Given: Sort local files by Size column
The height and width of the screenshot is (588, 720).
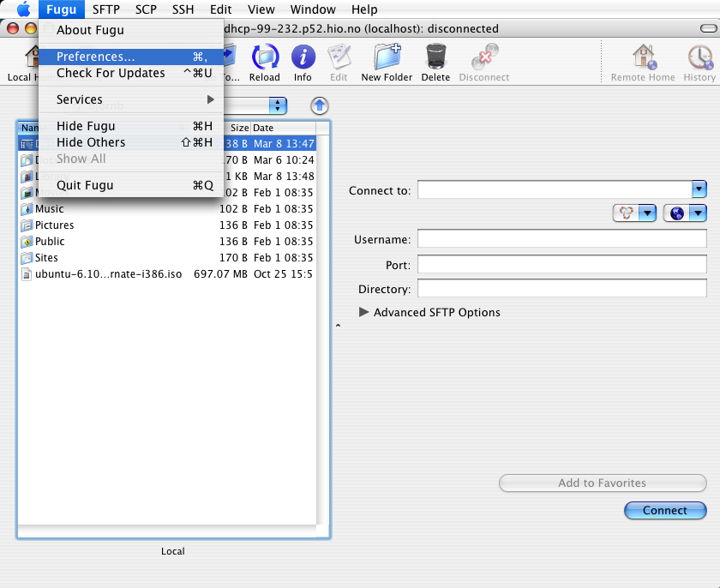Looking at the screenshot, I should click(x=237, y=128).
